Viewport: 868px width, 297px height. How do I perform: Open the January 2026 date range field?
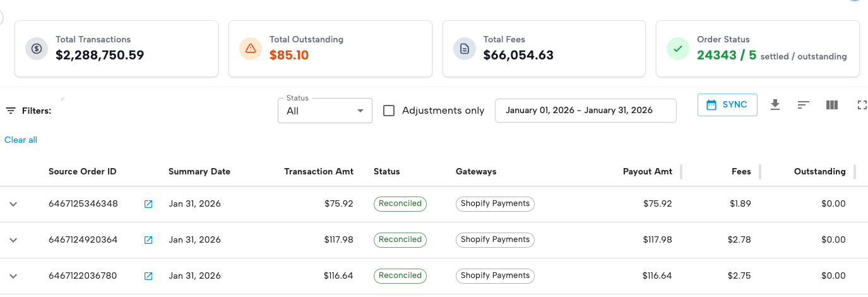(585, 110)
